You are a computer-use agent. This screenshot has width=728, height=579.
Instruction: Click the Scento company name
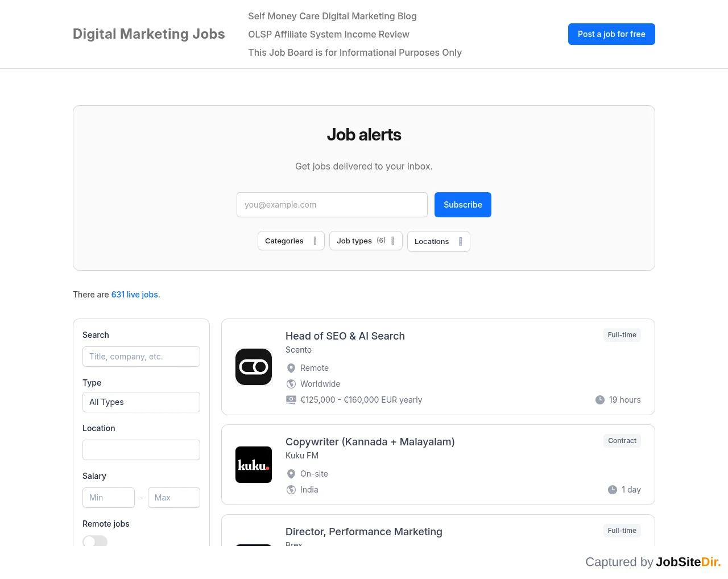299,350
